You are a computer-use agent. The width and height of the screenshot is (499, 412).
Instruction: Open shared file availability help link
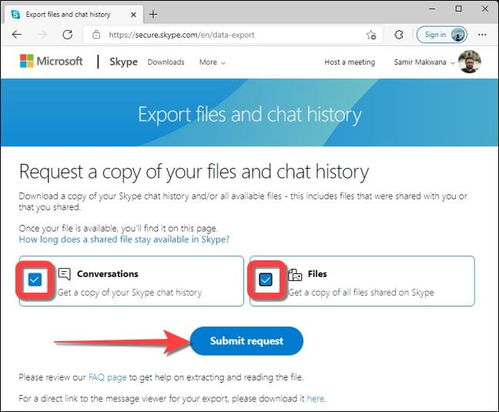[124, 239]
